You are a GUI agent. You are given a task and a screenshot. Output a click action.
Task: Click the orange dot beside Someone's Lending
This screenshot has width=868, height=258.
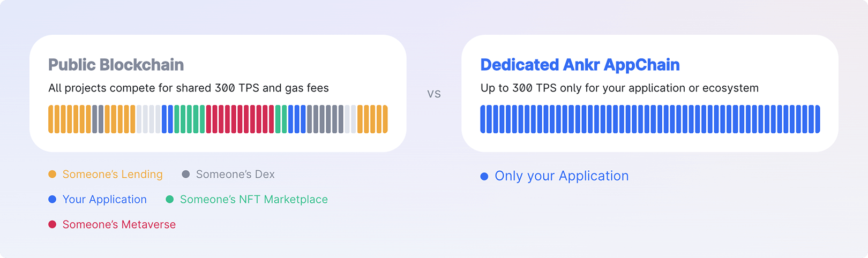tap(52, 174)
